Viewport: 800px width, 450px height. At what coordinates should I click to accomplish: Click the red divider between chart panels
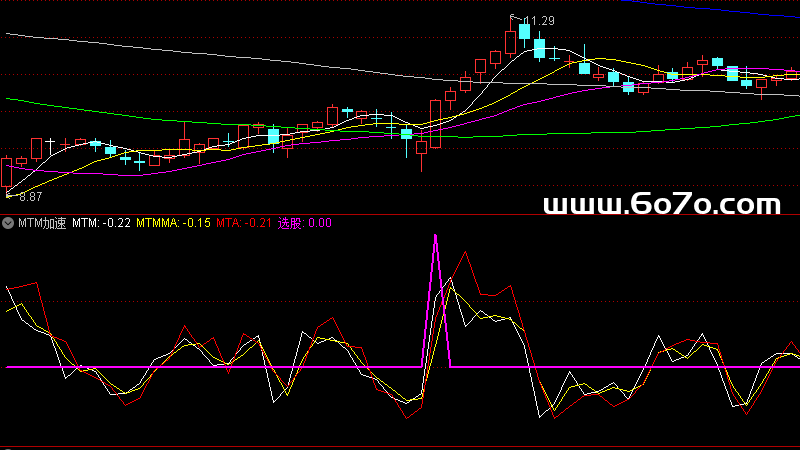pos(400,214)
